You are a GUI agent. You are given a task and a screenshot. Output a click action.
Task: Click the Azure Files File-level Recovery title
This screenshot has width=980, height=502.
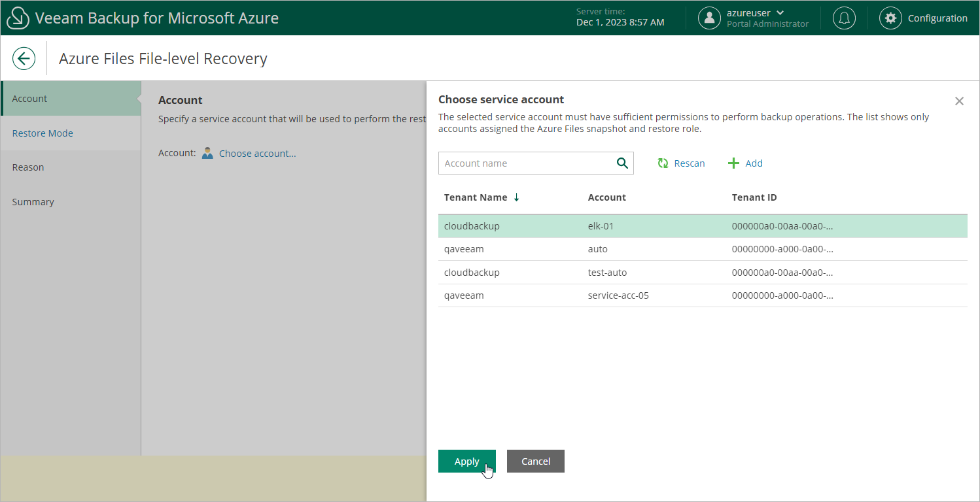coord(163,59)
